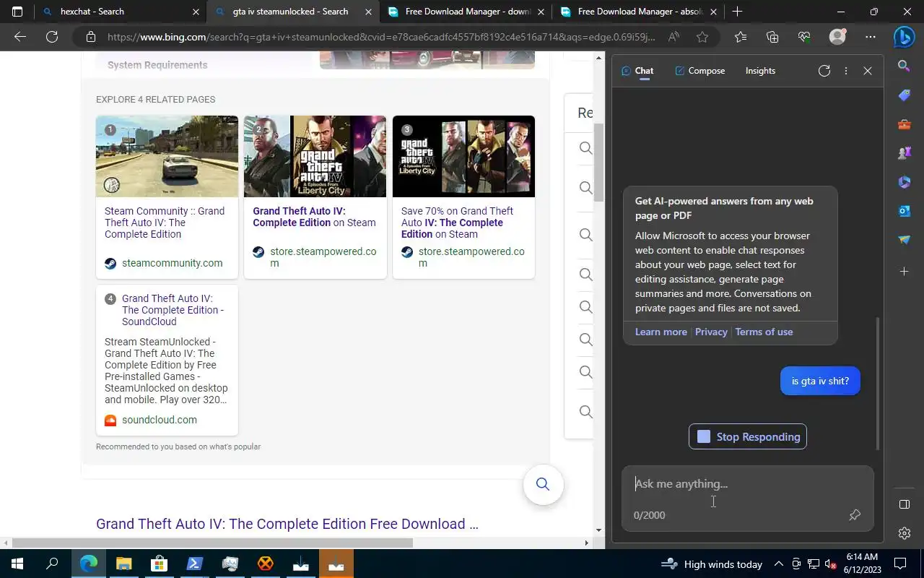Reload the page with the refresh icon

pyautogui.click(x=52, y=37)
